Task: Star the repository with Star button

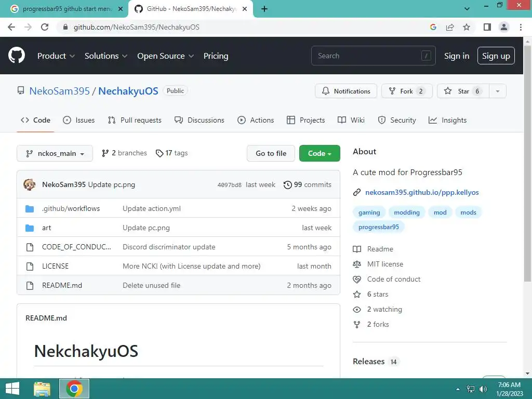Action: click(463, 91)
